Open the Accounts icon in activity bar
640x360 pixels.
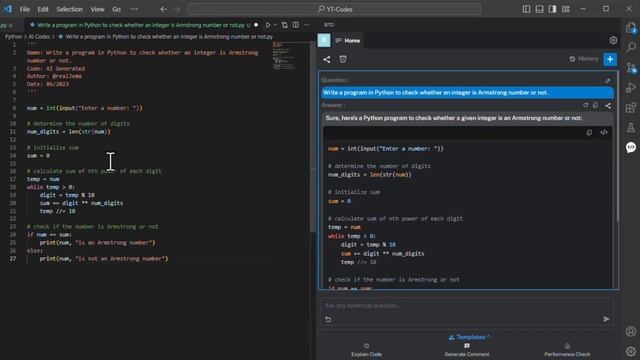631,331
